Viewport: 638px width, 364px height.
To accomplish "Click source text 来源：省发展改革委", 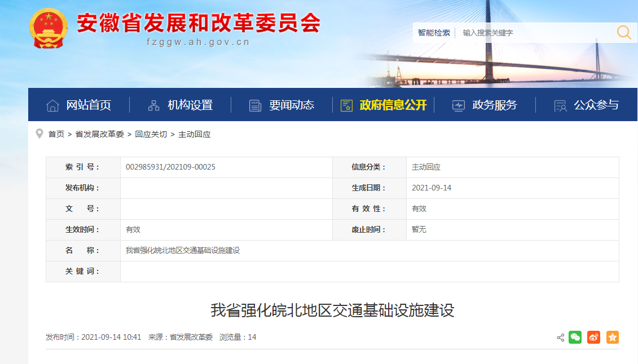I will [181, 337].
